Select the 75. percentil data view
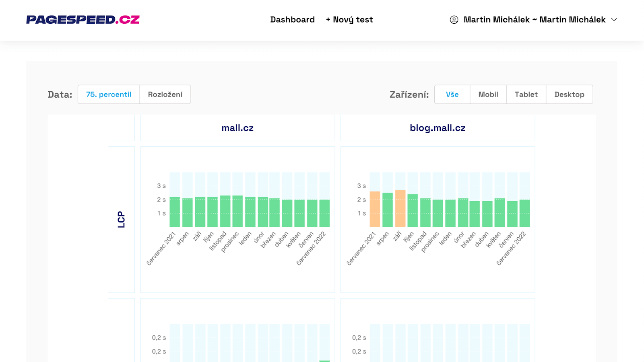Image resolution: width=644 pixels, height=362 pixels. pyautogui.click(x=108, y=94)
